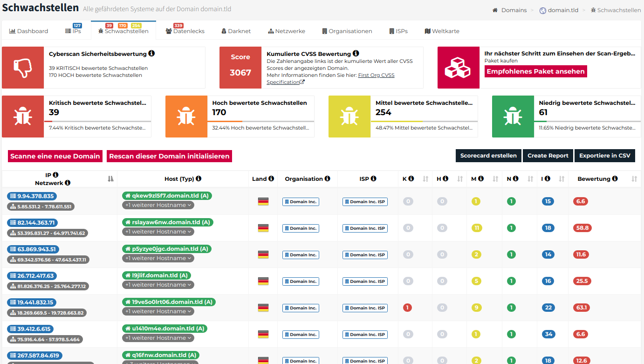Expand additional hostname under l9jlif.domain.tld
644x364 pixels.
[158, 285]
